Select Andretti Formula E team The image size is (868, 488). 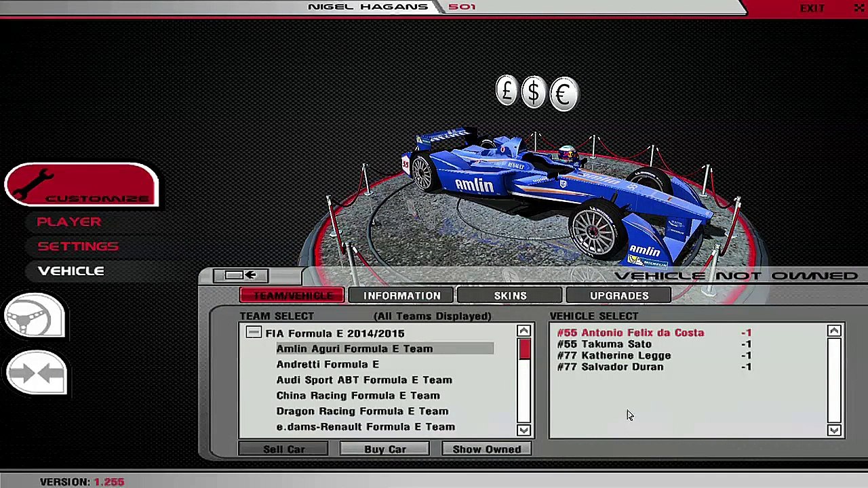pyautogui.click(x=328, y=364)
